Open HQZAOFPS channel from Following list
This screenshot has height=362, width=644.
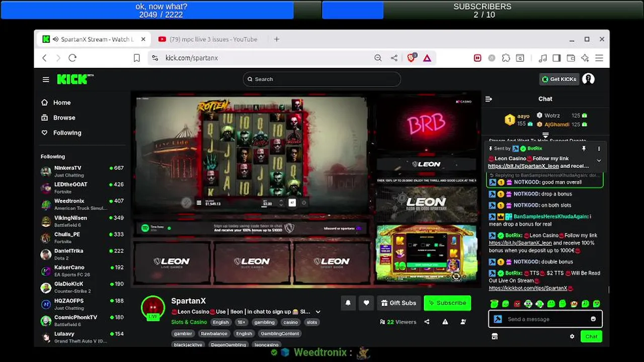(x=82, y=304)
